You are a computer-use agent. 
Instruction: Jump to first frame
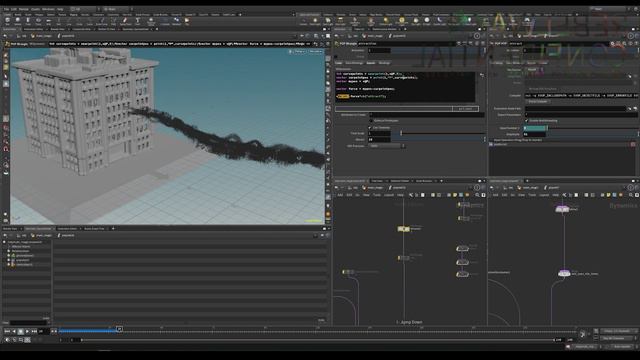point(7,331)
